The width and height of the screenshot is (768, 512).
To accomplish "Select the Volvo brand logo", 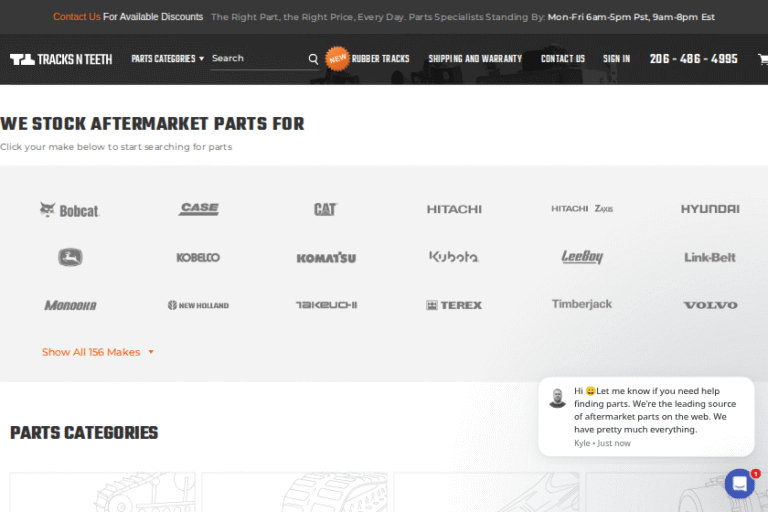I will click(710, 305).
